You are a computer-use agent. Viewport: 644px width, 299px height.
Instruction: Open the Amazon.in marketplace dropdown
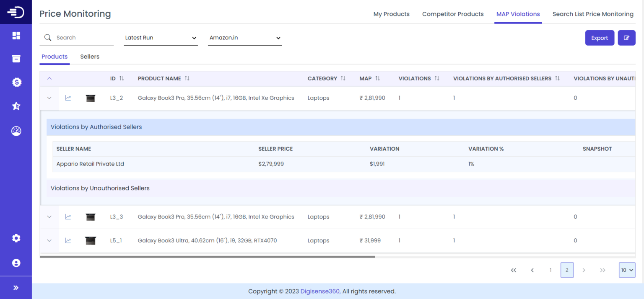245,37
